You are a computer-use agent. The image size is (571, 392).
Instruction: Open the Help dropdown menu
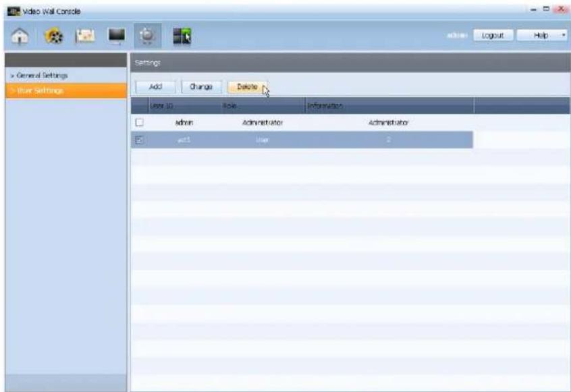[x=541, y=35]
